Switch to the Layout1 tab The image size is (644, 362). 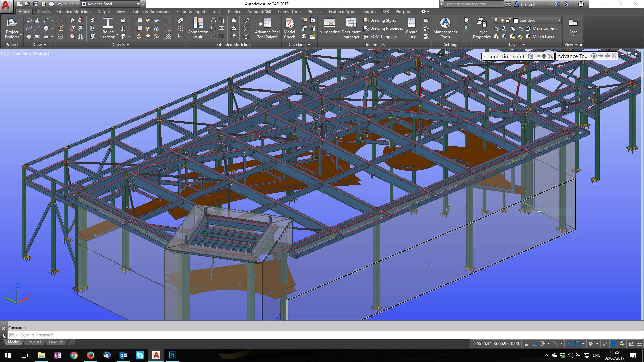click(34, 342)
